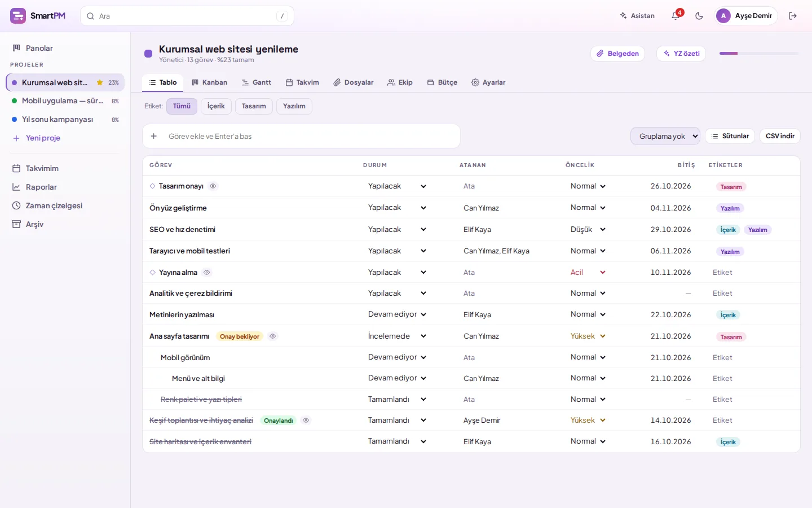Switch to the Tablo tab
The height and width of the screenshot is (508, 812).
point(162,82)
